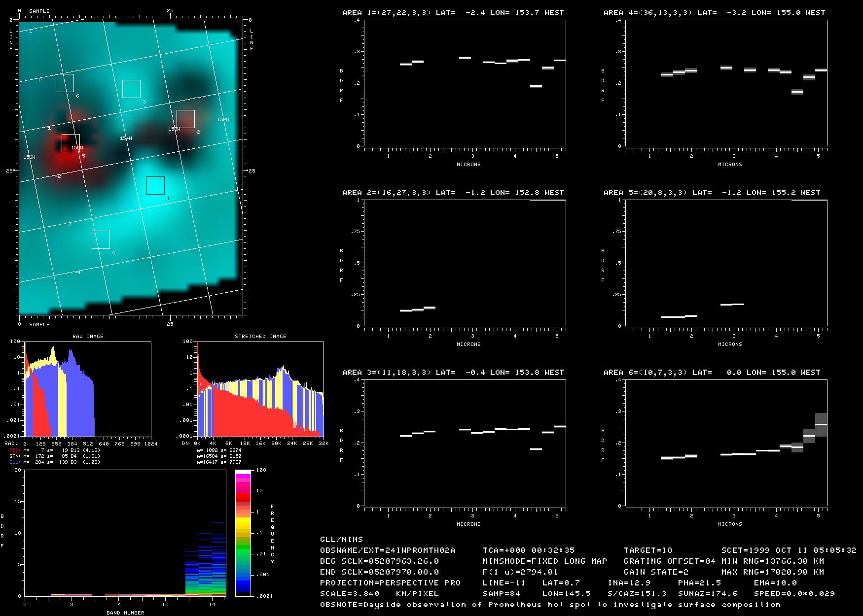Select the Area 2 square marker on map

click(x=185, y=119)
